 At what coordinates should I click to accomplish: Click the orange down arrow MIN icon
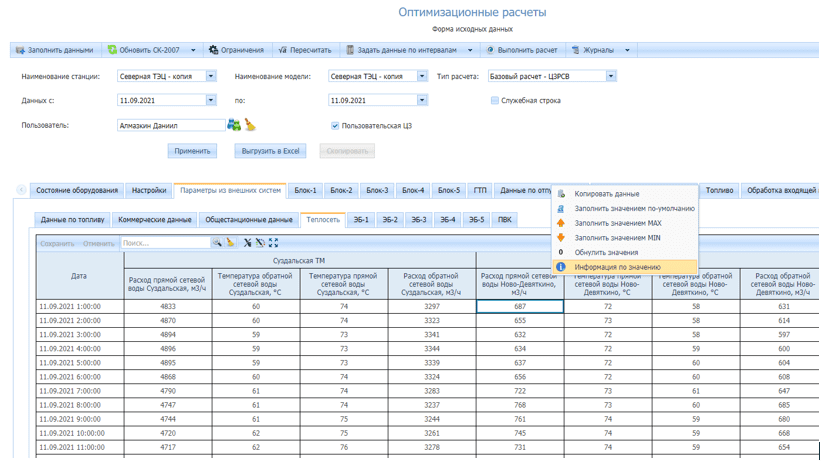(561, 238)
